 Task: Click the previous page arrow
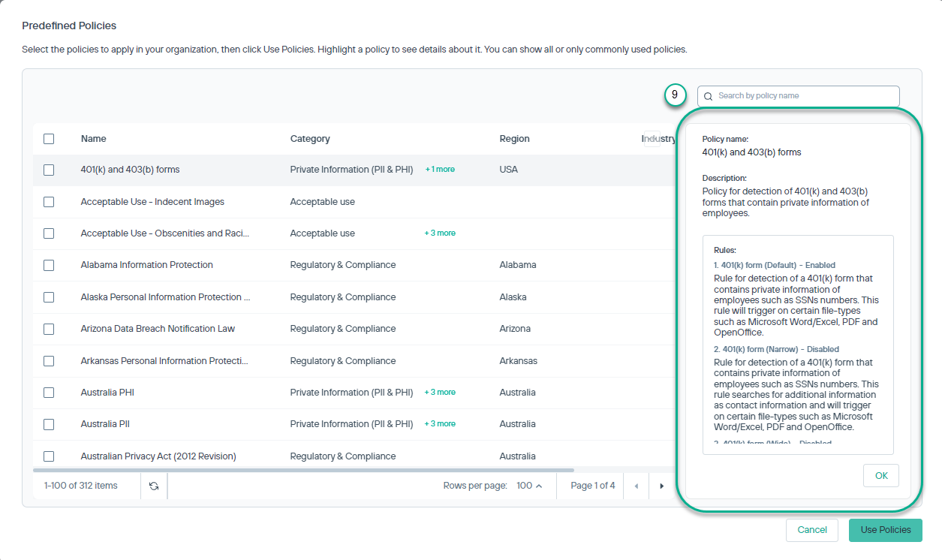point(636,486)
